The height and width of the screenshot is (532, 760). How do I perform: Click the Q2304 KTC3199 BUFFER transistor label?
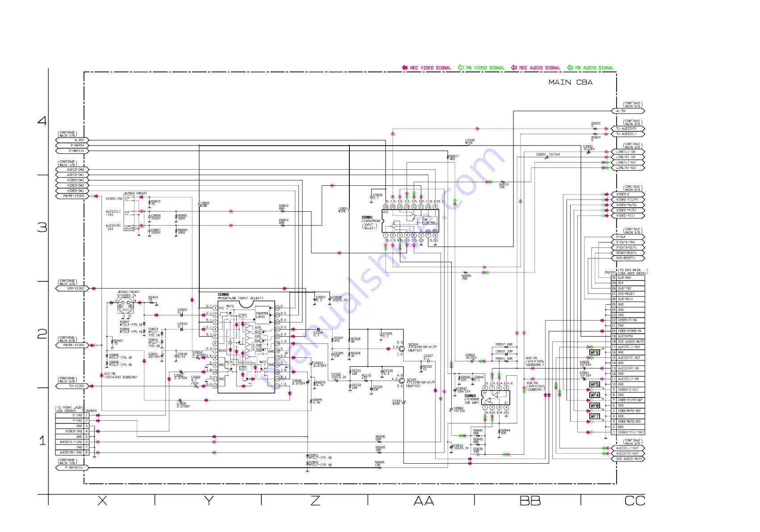pyautogui.click(x=422, y=348)
